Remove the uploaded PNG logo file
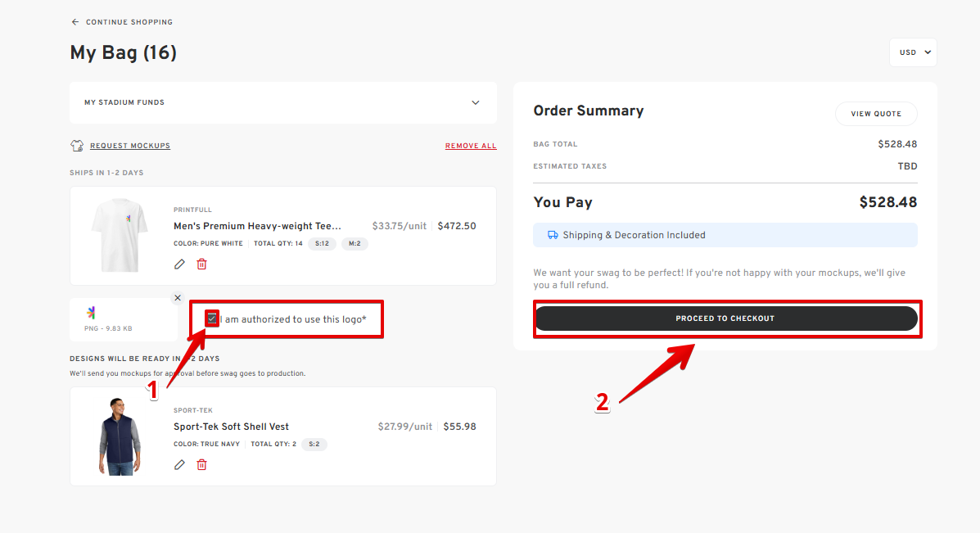The image size is (980, 533). (178, 298)
